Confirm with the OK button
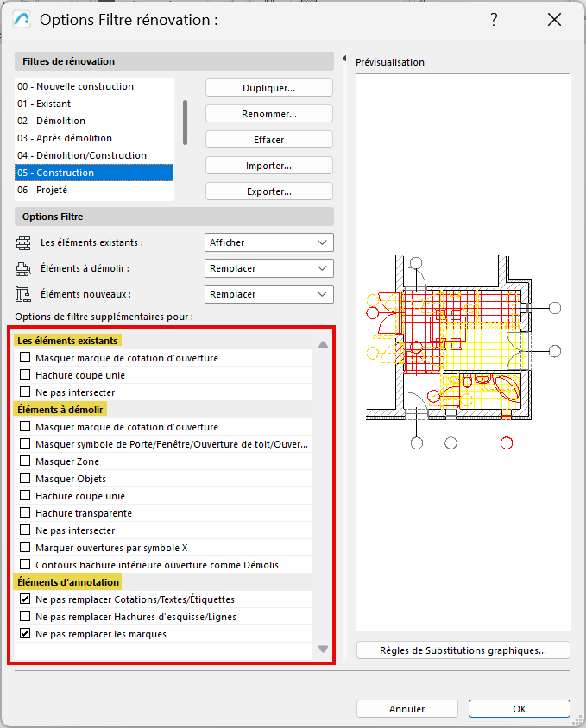586x728 pixels. [519, 708]
